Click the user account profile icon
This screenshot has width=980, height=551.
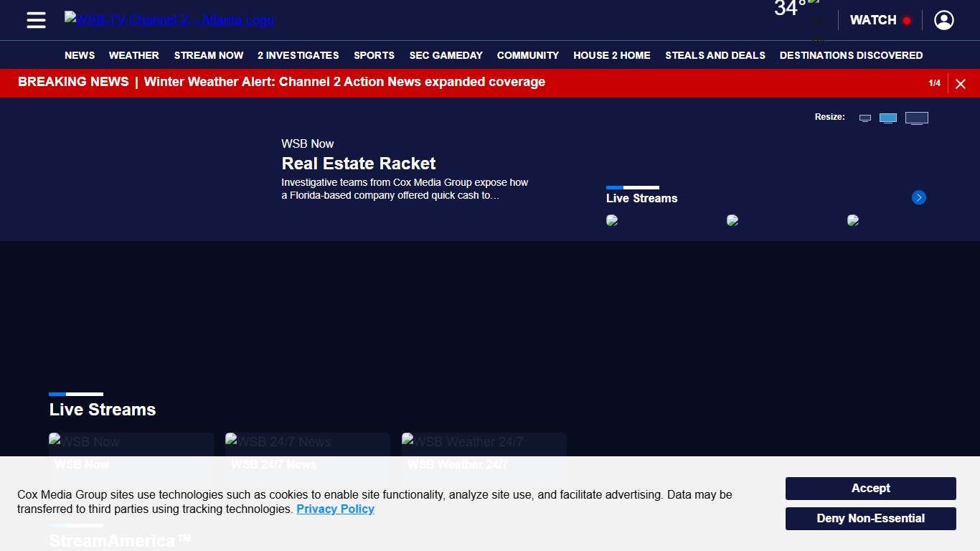tap(943, 20)
